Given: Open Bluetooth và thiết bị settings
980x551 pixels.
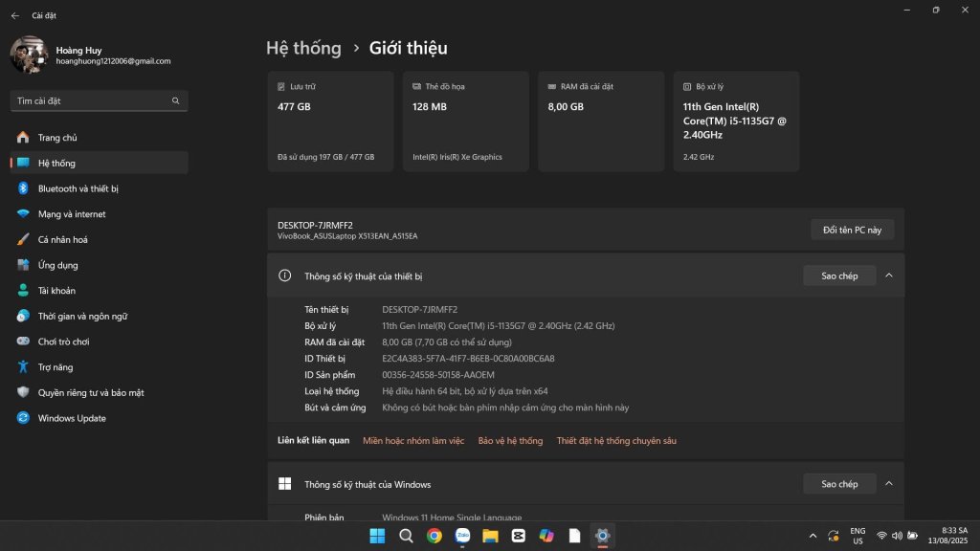Looking at the screenshot, I should [99, 188].
